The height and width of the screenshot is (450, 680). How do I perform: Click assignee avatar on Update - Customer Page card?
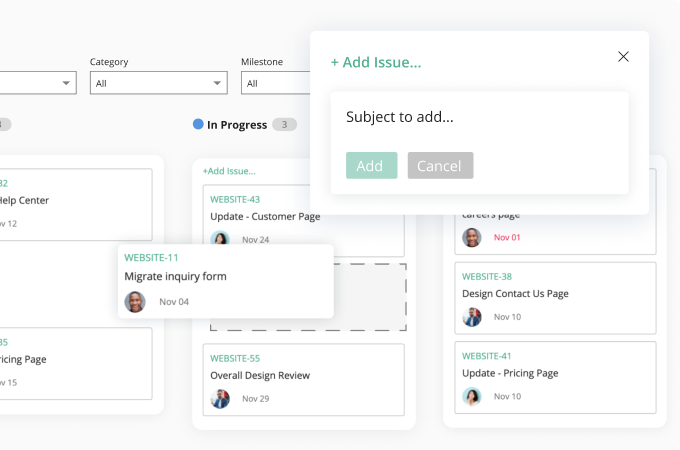point(220,238)
